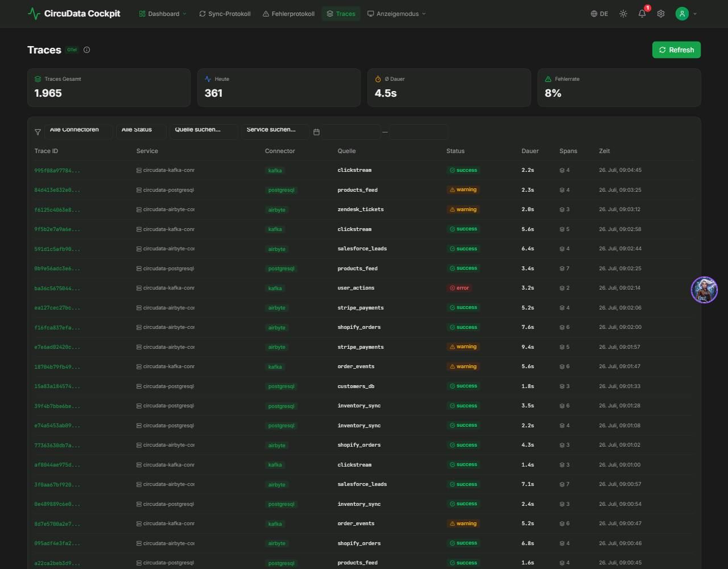Click the error status badge for user_actions
The width and height of the screenshot is (728, 569).
460,288
